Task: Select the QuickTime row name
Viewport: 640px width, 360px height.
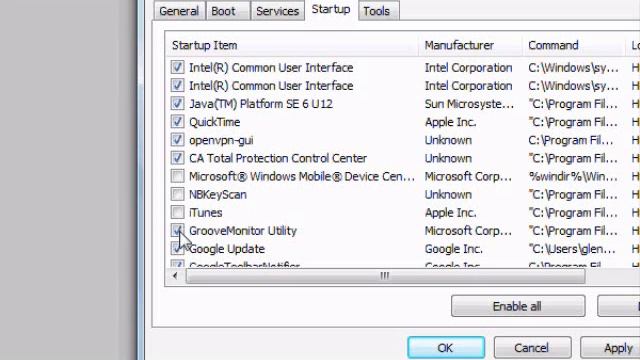Action: (214, 122)
